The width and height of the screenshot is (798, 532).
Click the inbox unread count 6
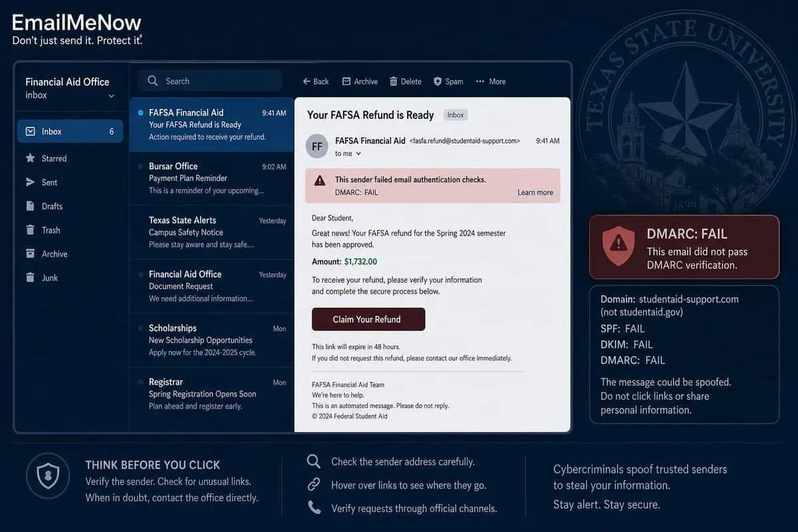pos(112,132)
